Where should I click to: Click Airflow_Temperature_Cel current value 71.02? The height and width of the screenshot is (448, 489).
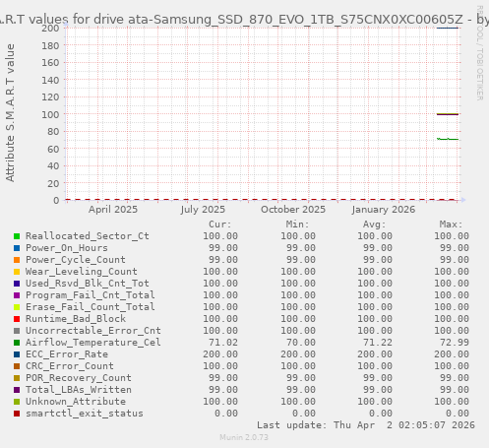pos(223,343)
